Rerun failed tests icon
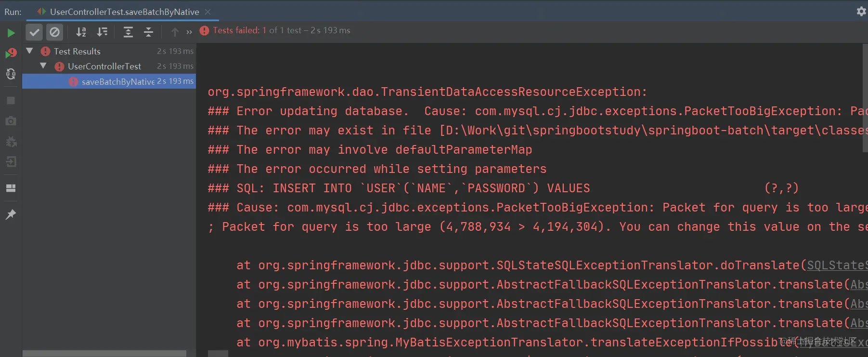 coord(11,53)
